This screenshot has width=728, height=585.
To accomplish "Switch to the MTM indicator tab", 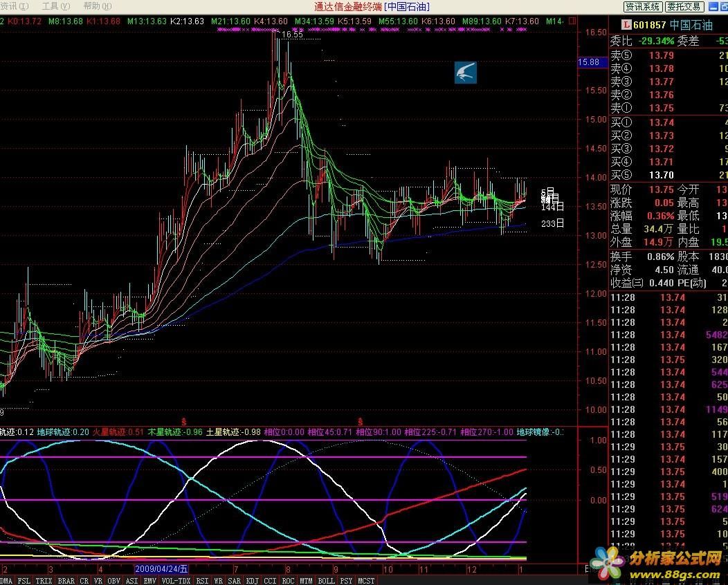I will [306, 580].
